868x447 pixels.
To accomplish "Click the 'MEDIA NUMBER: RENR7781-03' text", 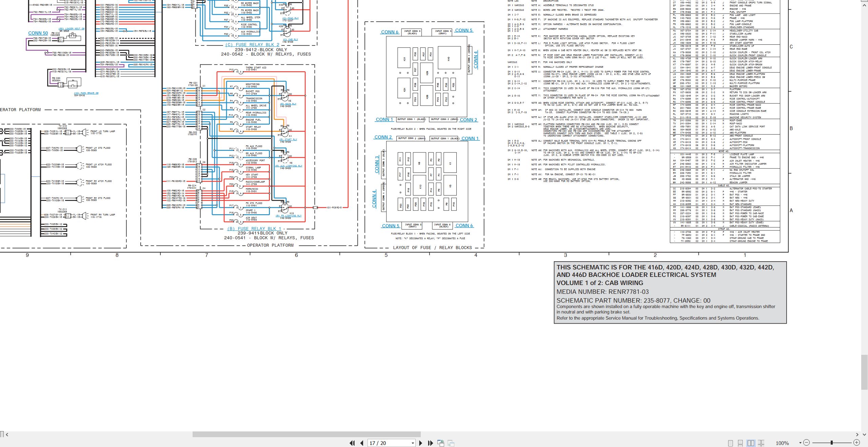I will [x=603, y=292].
